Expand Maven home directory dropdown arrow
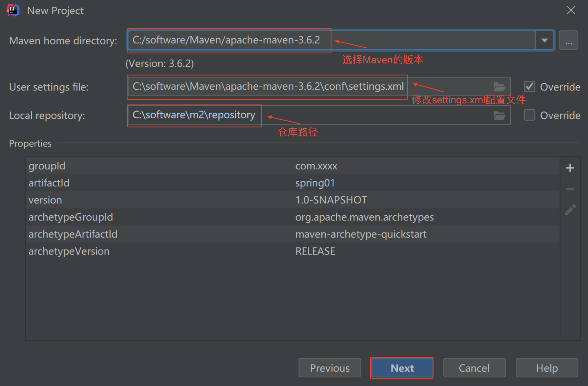This screenshot has height=386, width=588. (545, 40)
